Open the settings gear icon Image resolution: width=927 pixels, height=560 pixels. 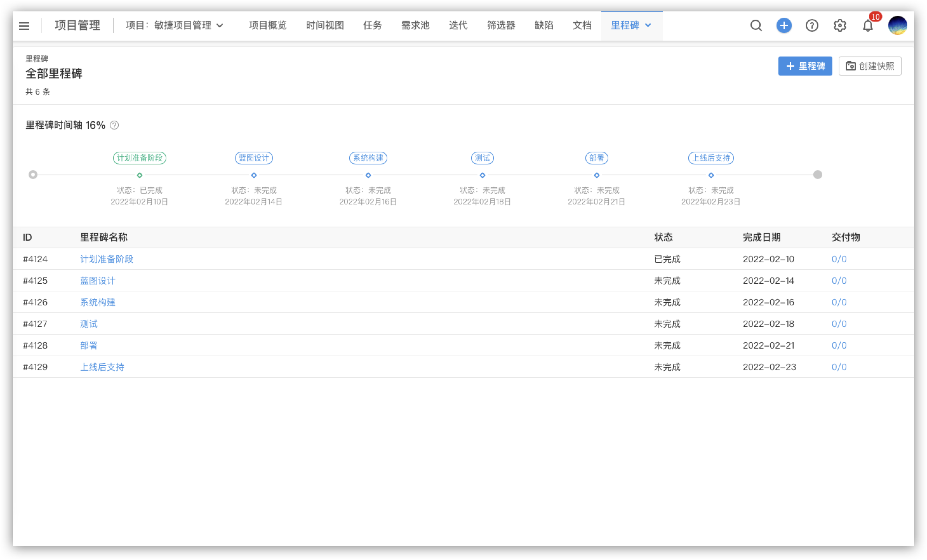[x=840, y=26]
